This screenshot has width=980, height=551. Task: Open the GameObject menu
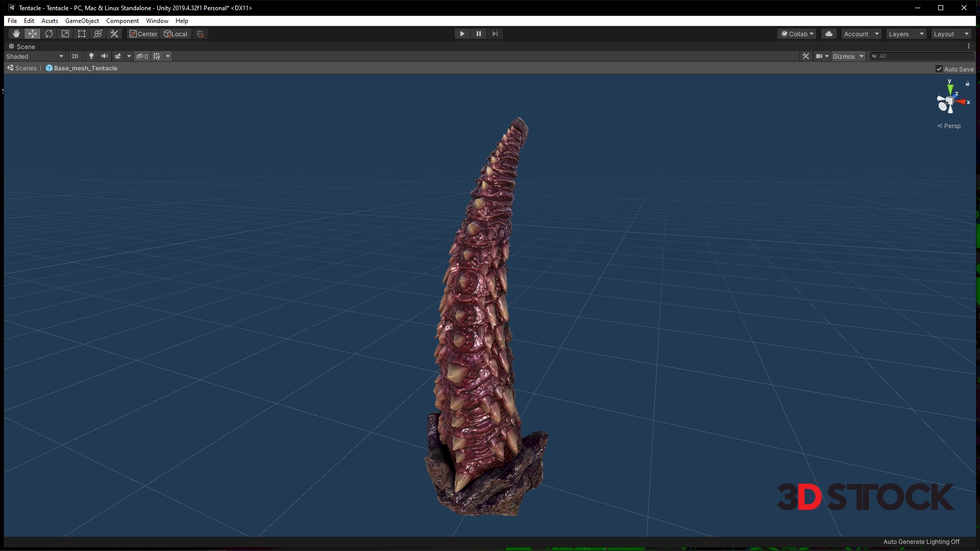click(x=82, y=21)
